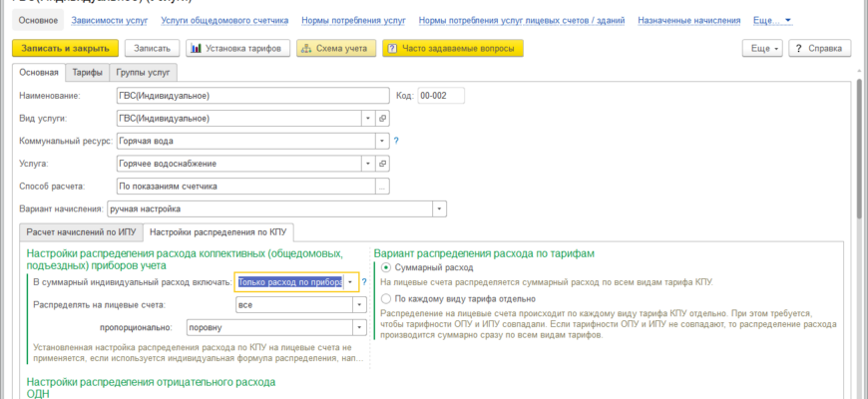Click the все value field

click(x=294, y=305)
